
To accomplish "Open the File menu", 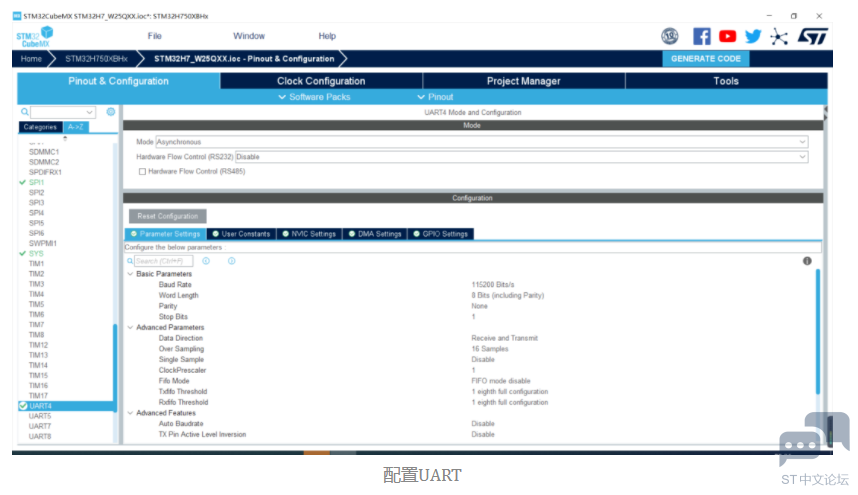I will [154, 36].
